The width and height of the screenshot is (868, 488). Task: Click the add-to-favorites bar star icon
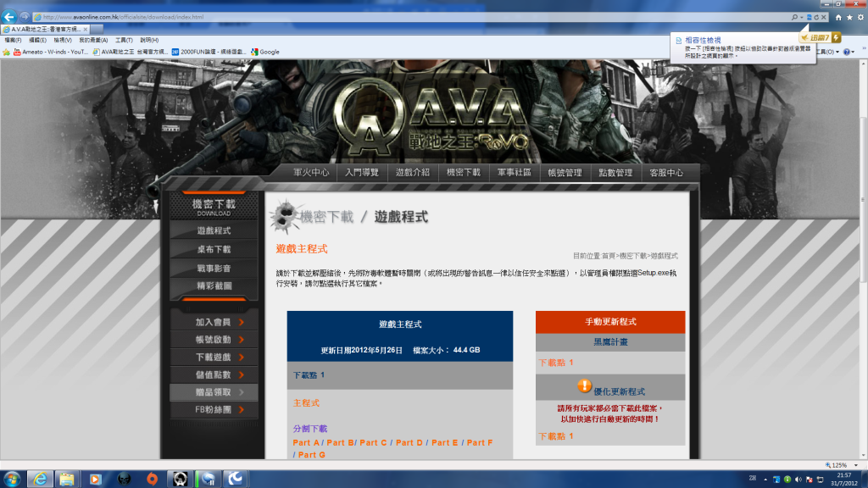[x=7, y=52]
